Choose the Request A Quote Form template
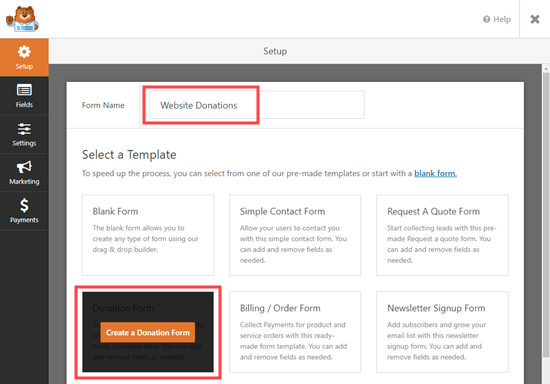550x384 pixels. click(442, 235)
